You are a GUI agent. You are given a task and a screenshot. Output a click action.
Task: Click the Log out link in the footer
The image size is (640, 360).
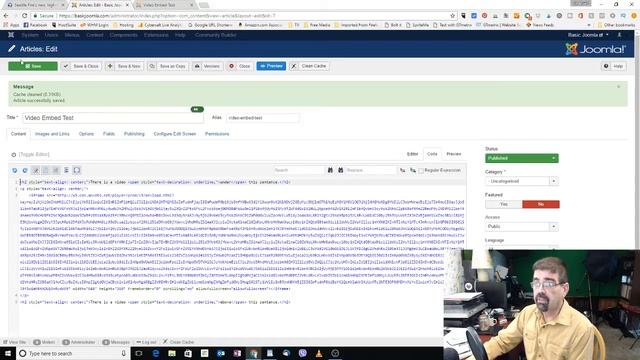pos(146,342)
